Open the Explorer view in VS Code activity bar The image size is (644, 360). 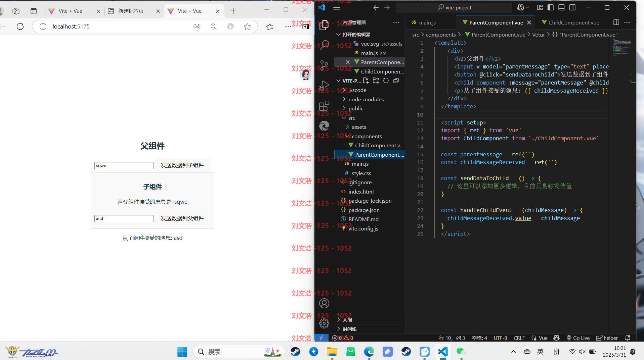(x=324, y=25)
